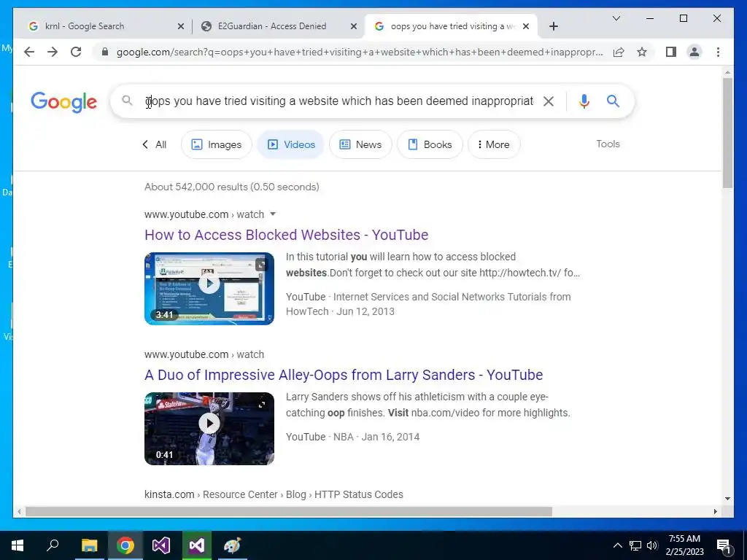This screenshot has height=560, width=747.
Task: Close the active oops search tab
Action: [526, 26]
